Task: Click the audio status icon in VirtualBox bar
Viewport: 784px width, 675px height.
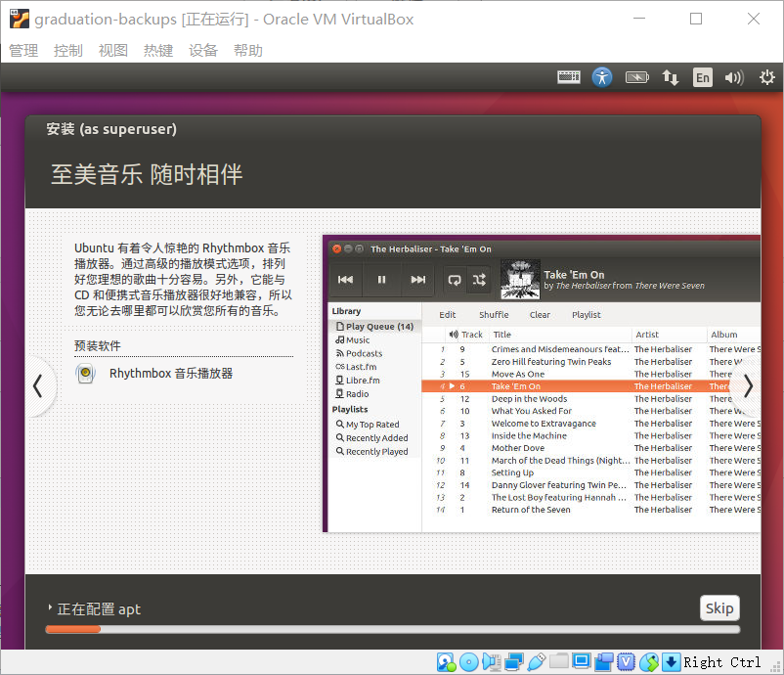Action: 492,662
